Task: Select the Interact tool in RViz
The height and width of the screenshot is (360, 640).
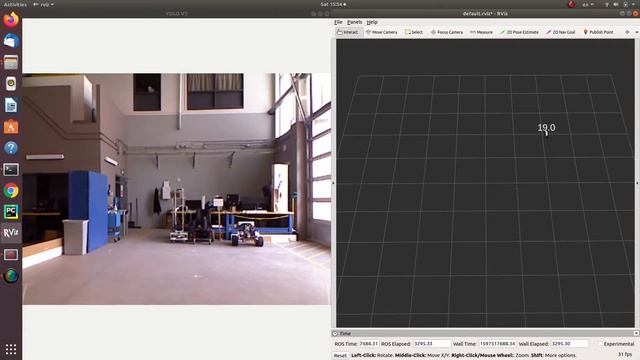Action: [348, 32]
